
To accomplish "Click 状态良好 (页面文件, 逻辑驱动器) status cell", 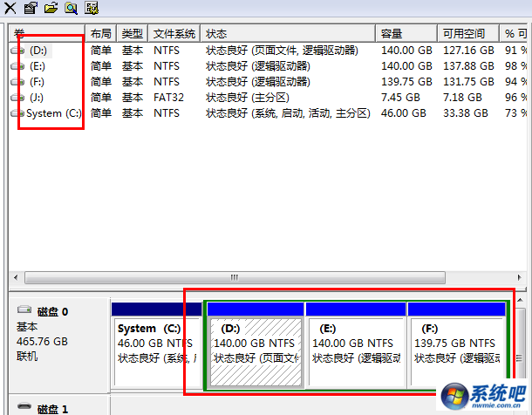I will (282, 51).
